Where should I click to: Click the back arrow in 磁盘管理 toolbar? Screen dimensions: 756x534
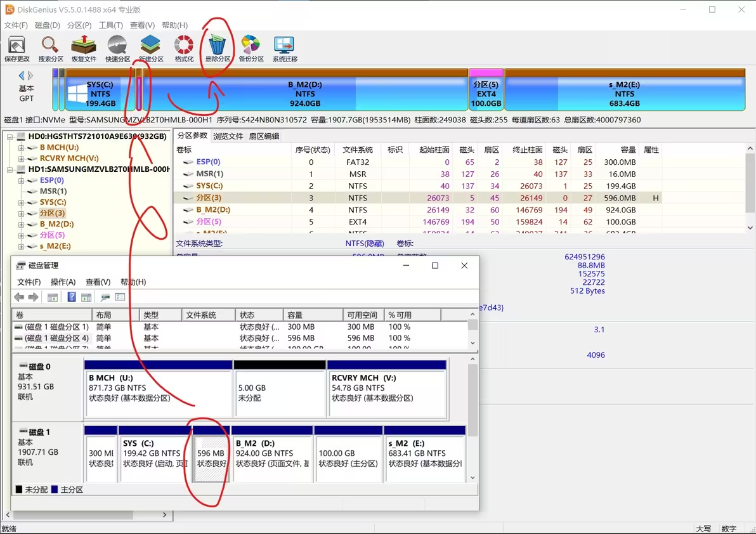point(19,297)
